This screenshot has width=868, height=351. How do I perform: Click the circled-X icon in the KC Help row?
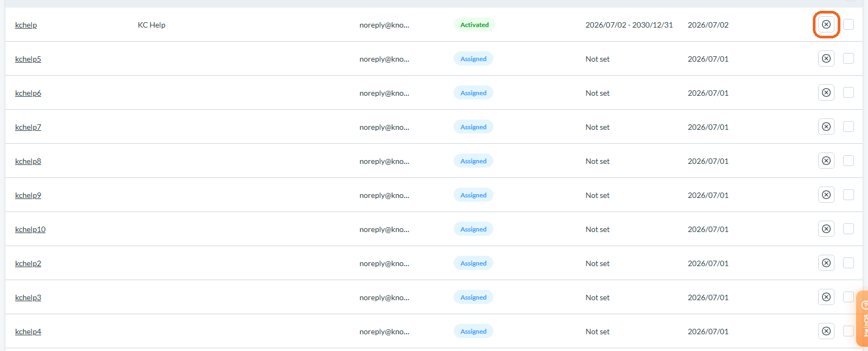[826, 24]
